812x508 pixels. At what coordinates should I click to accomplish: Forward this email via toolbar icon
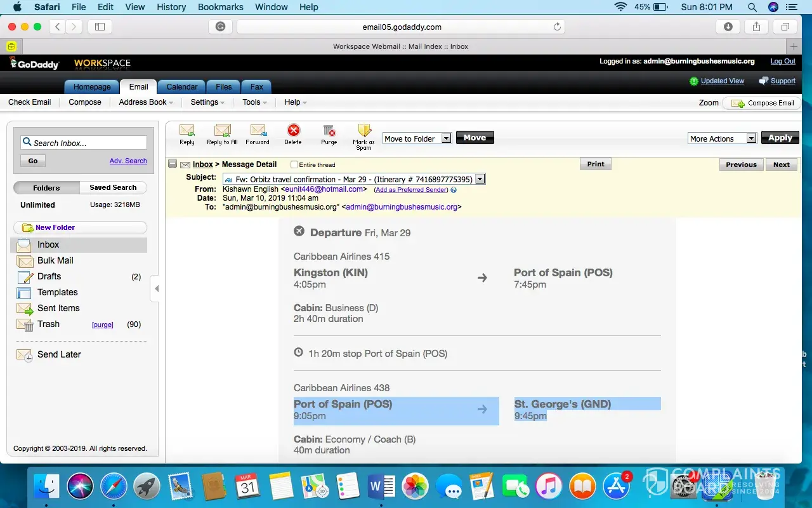pyautogui.click(x=258, y=131)
